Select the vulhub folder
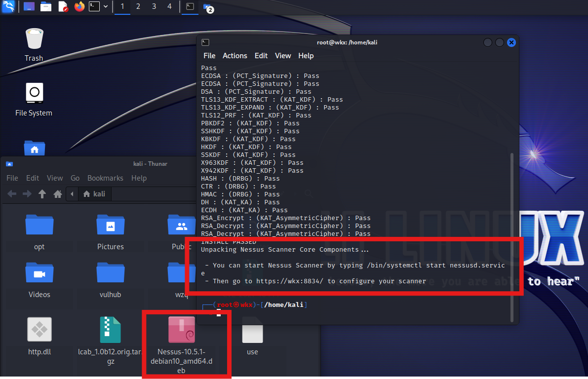588x379 pixels. point(110,280)
